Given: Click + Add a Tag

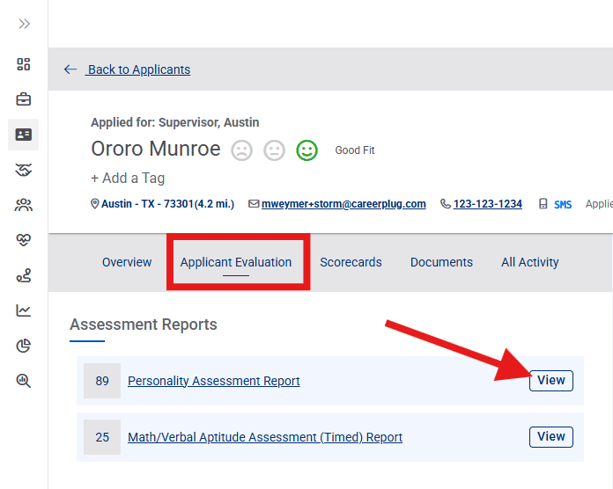Looking at the screenshot, I should pos(128,178).
